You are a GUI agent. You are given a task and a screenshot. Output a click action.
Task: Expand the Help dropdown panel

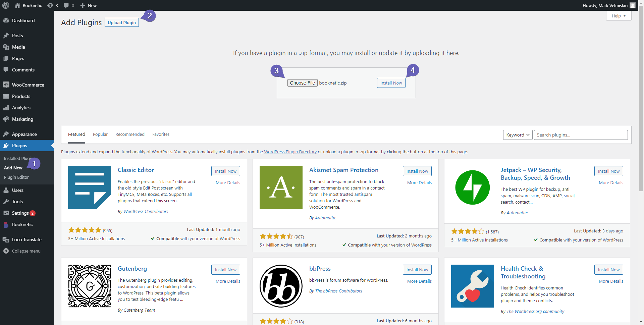point(619,16)
